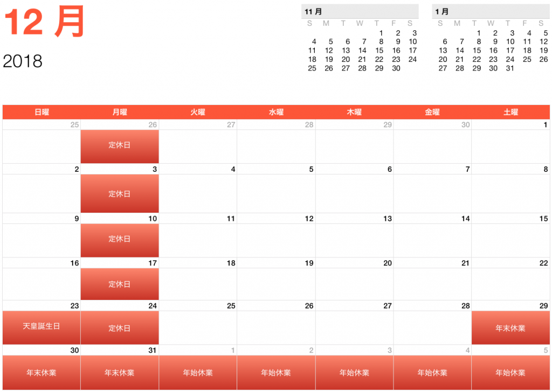
Task: Open the 年末休業 event on Saturday December 29
Action: 510,327
